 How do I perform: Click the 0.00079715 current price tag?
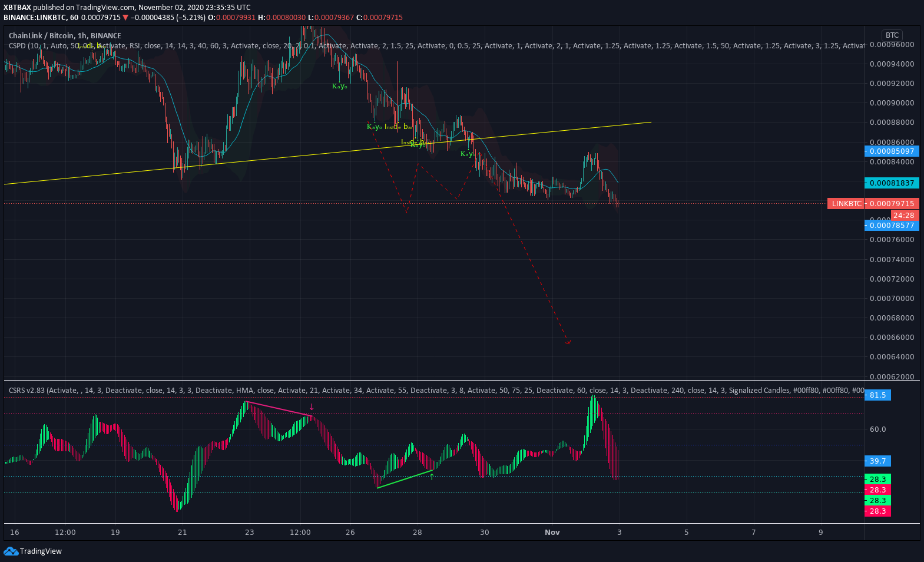(892, 204)
